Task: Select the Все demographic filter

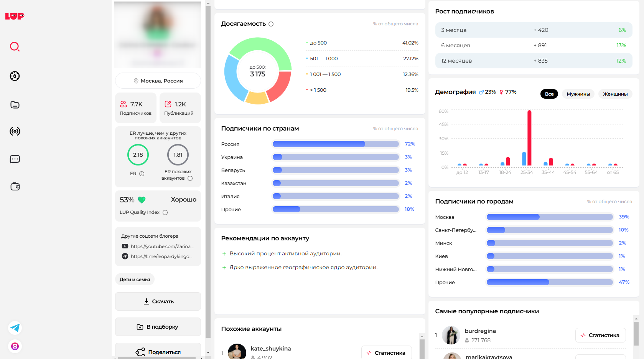Action: pos(549,94)
